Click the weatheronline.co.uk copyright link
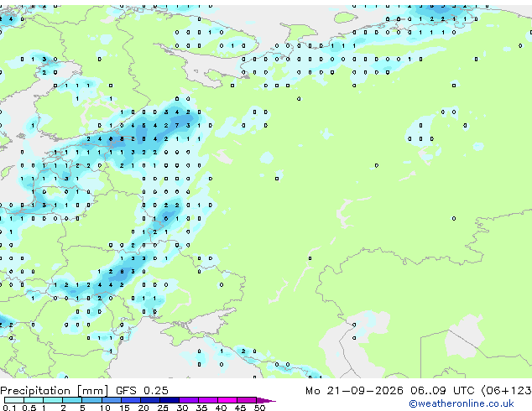The height and width of the screenshot is (411, 532). [462, 403]
